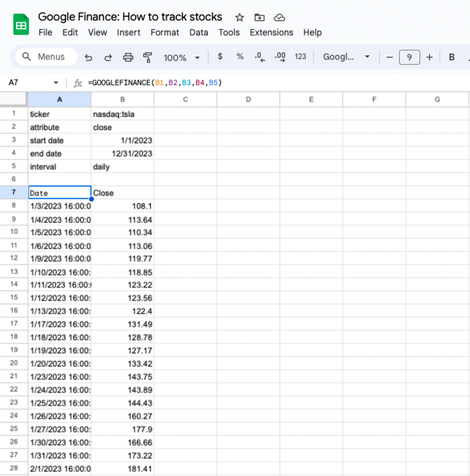
Task: Select cell B1 containing nasdaq:tsla
Action: tap(123, 114)
